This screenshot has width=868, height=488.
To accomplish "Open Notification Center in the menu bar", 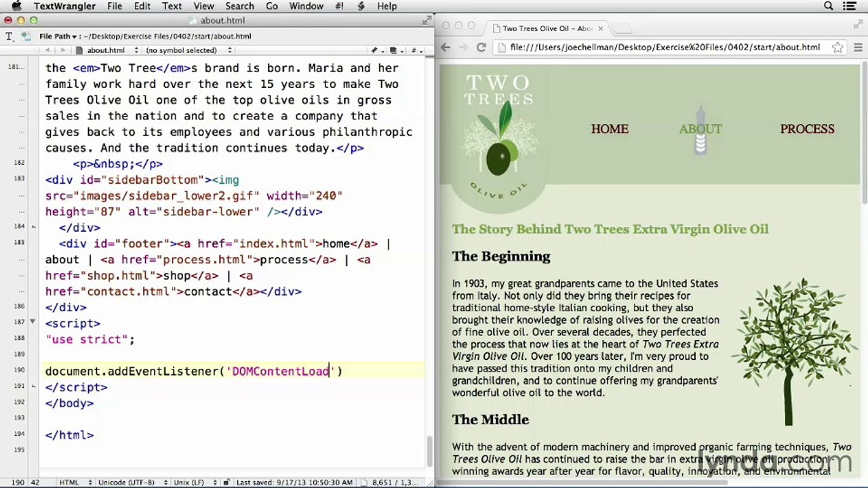I will click(850, 6).
